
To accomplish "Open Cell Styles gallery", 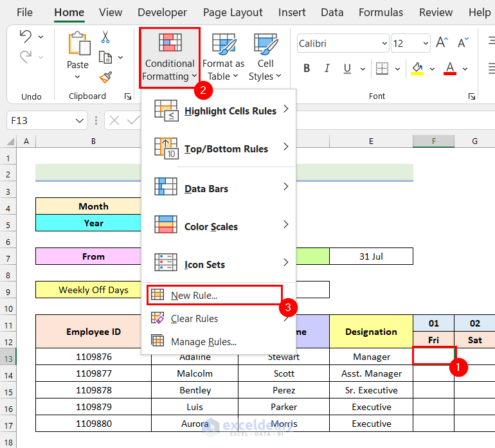I will pos(265,57).
